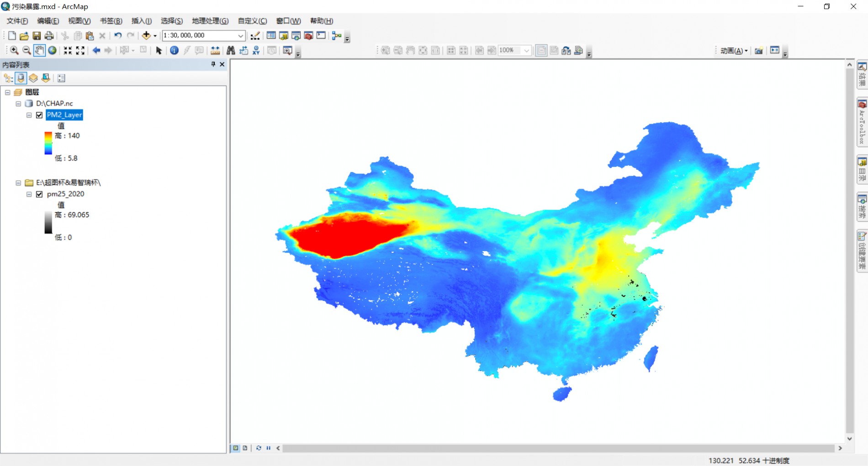Viewport: 868px width, 466px height.
Task: Uncheck the pm25_2020 layer checkbox
Action: (x=39, y=194)
